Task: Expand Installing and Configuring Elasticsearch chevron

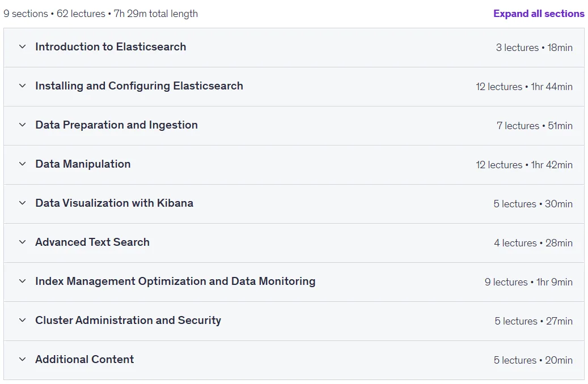Action: coord(23,86)
